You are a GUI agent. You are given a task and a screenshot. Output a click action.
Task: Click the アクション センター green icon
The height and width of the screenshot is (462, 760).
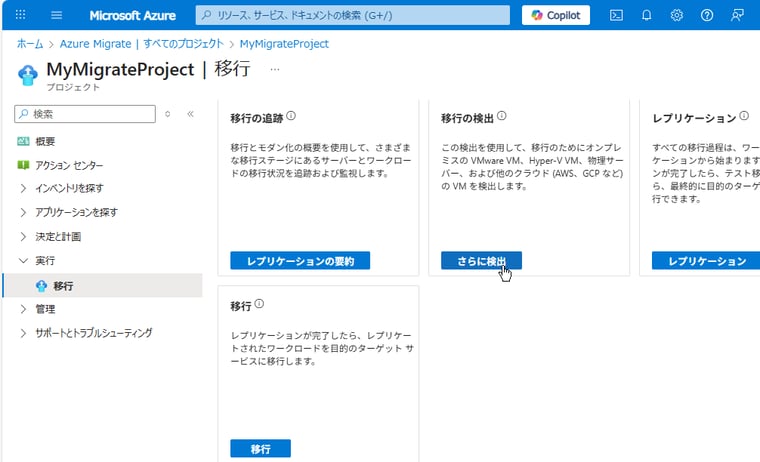pyautogui.click(x=23, y=165)
